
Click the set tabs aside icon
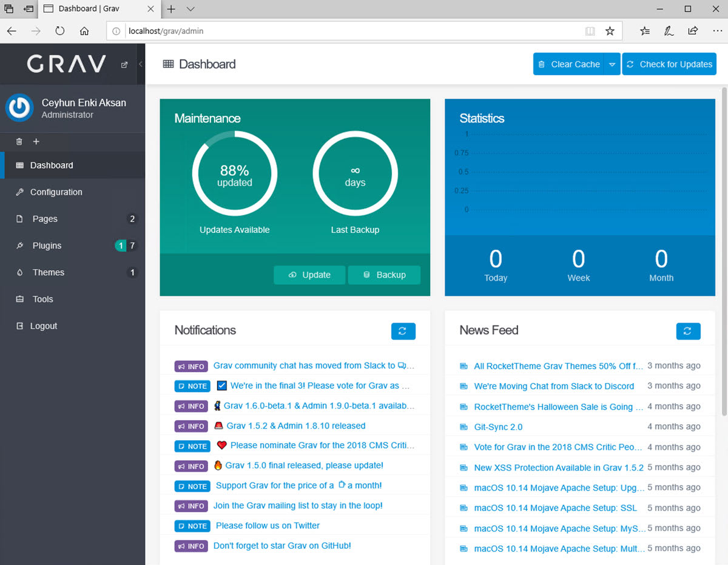click(28, 9)
